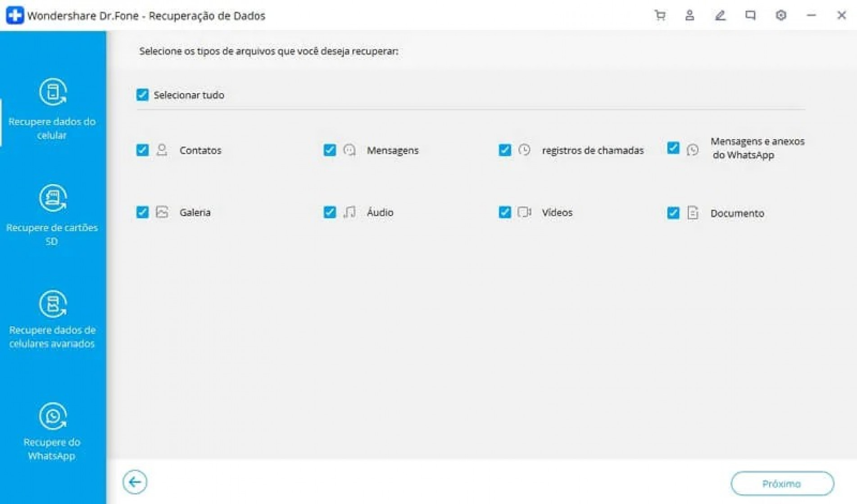This screenshot has height=504, width=857.
Task: Open Recupere do WhatsApp section
Action: point(52,431)
